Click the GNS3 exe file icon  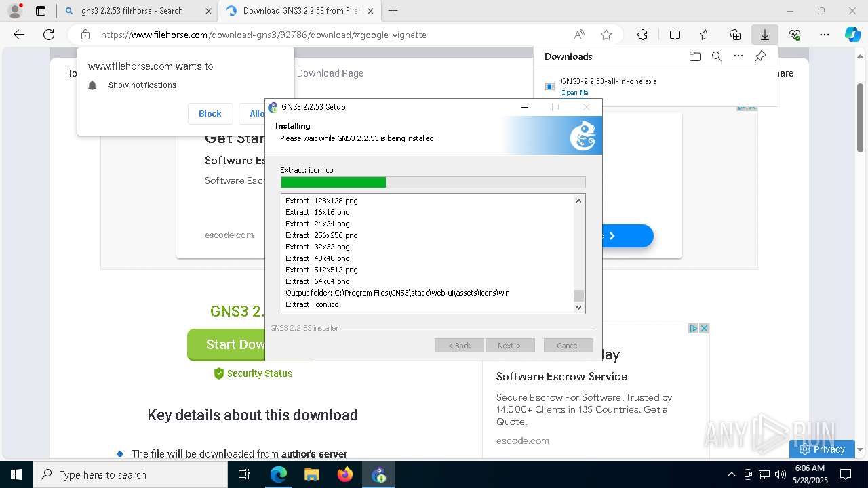[x=550, y=86]
